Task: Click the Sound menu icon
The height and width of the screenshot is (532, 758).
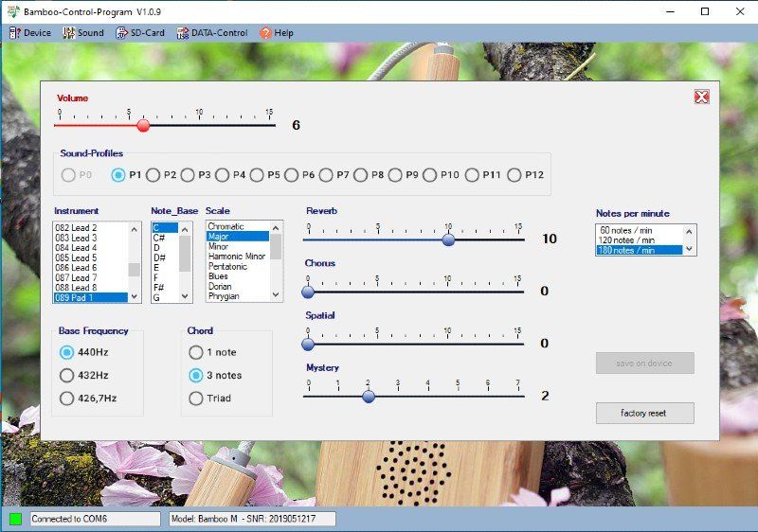Action: pos(68,33)
